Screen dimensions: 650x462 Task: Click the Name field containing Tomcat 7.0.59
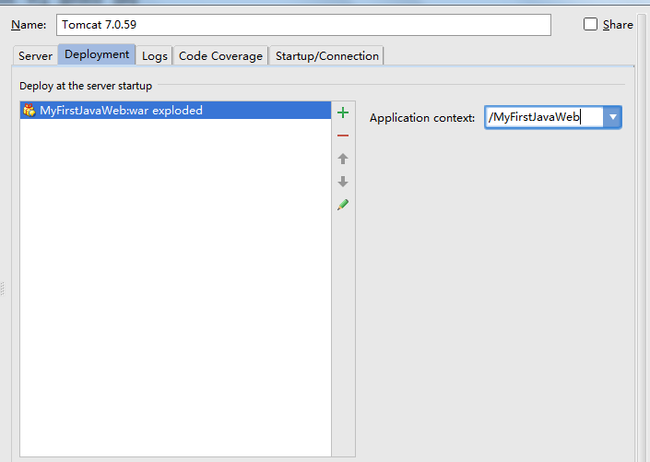pyautogui.click(x=303, y=25)
